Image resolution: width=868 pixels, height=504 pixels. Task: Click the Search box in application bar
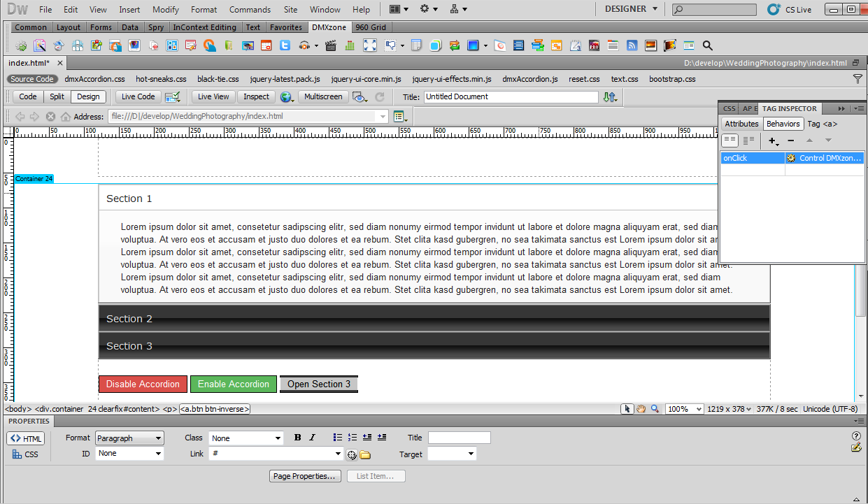[x=714, y=10]
